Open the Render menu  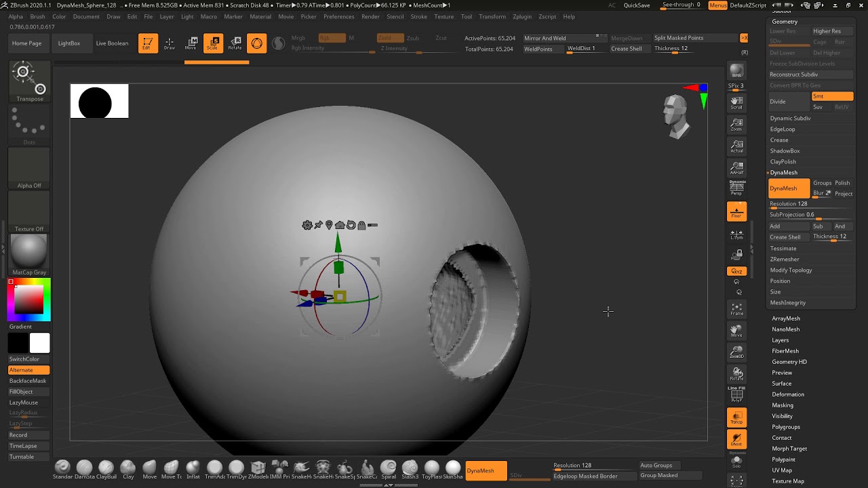point(370,16)
